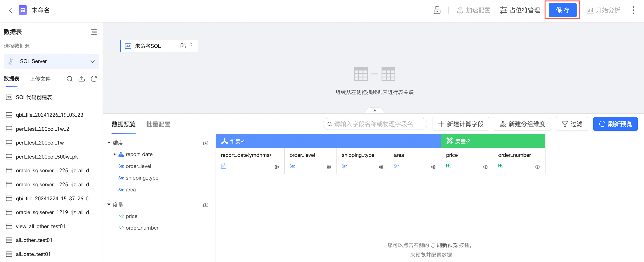Click number type icon under order_number column
The image size is (644, 262).
pos(501,166)
